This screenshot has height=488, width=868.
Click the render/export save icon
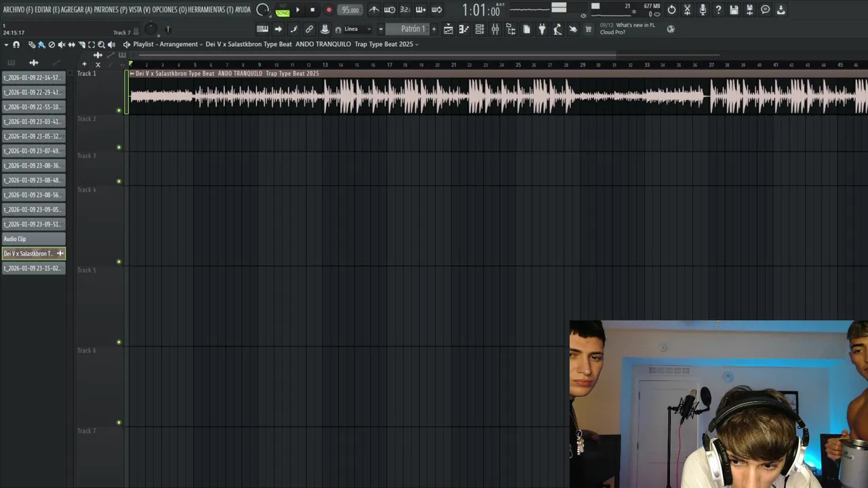pyautogui.click(x=749, y=9)
